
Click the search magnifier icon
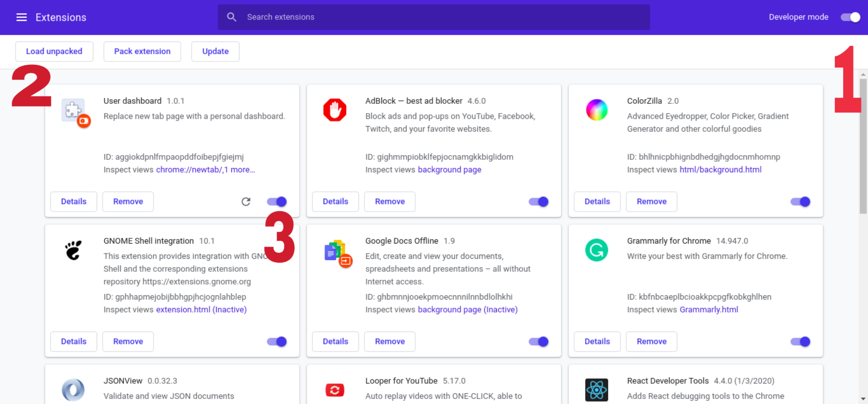coord(231,17)
